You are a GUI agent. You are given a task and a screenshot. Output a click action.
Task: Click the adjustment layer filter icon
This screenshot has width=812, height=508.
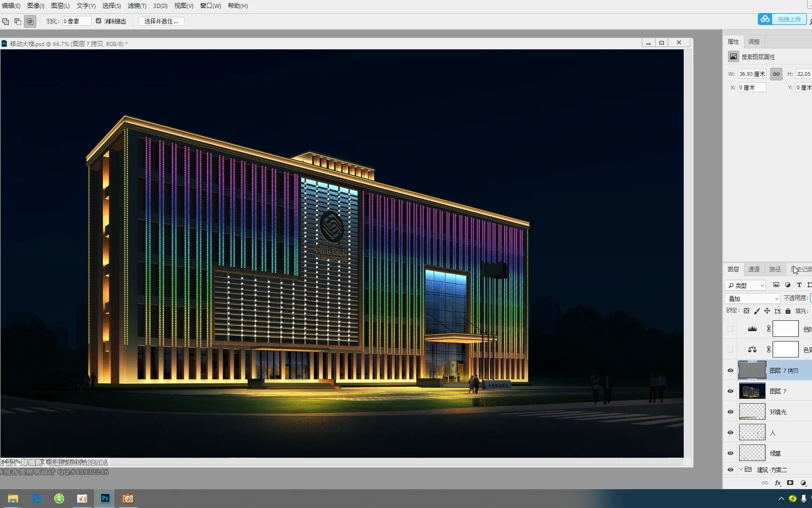point(788,285)
